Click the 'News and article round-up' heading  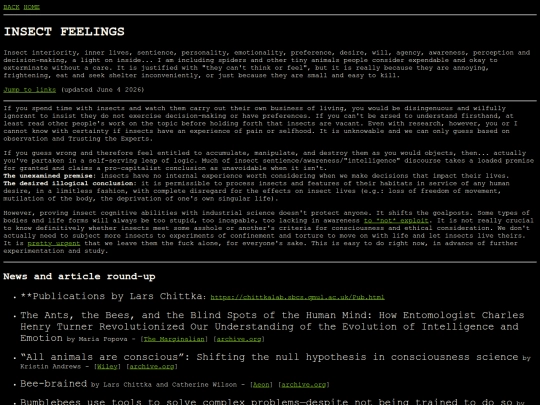point(79,277)
